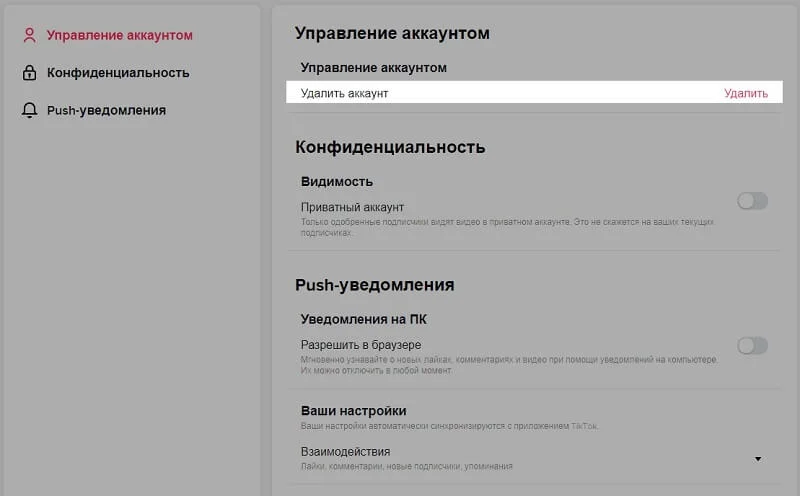Image resolution: width=800 pixels, height=496 pixels.
Task: Click the Взаимодействия section label
Action: pos(345,452)
